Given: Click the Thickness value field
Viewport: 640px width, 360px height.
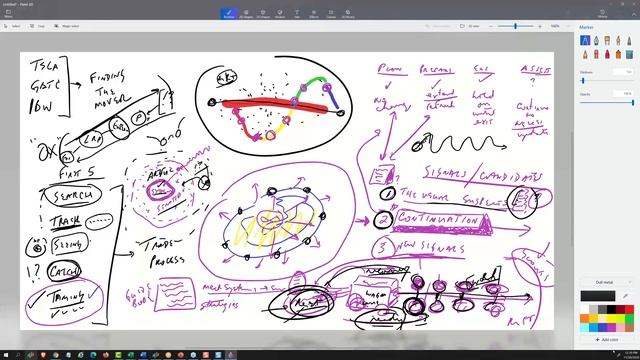Looking at the screenshot, I should tap(623, 72).
